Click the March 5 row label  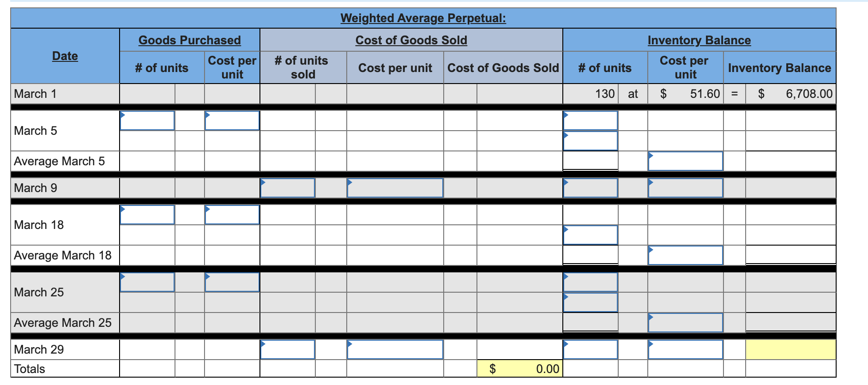(x=36, y=131)
